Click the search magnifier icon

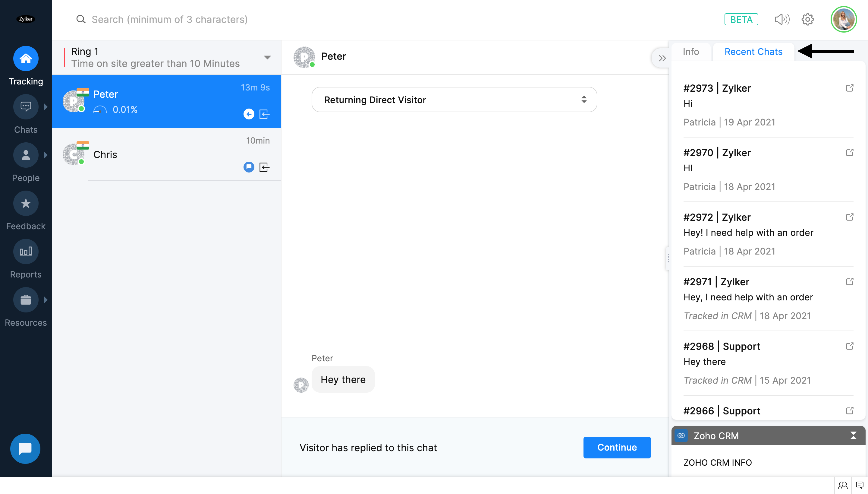[x=81, y=19]
